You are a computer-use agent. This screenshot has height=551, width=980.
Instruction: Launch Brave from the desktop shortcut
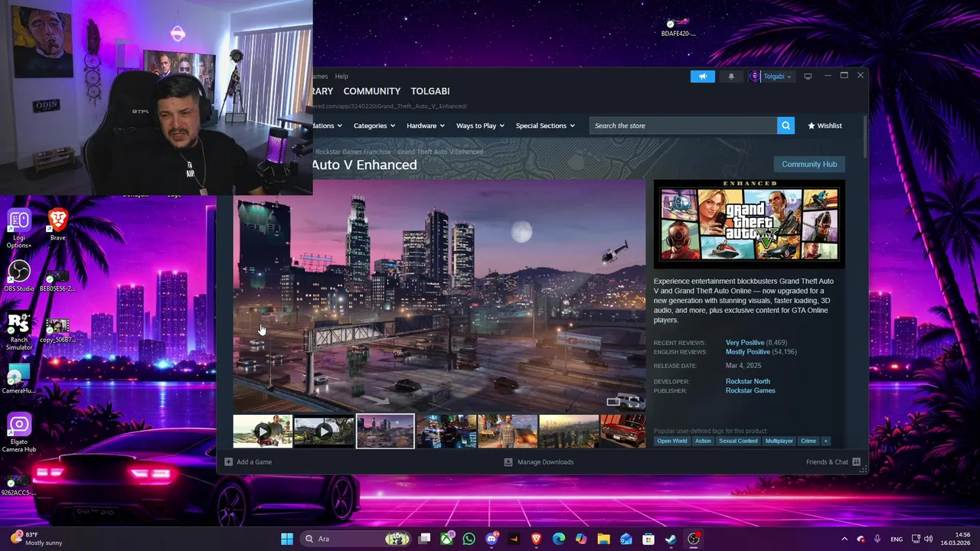(57, 225)
